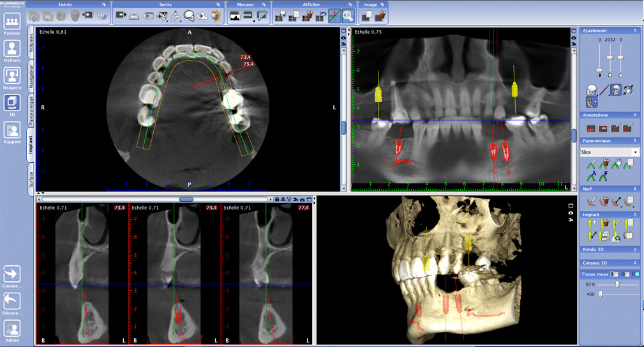Click the Afficher toolbar header label
The width and height of the screenshot is (644, 347).
311,4
